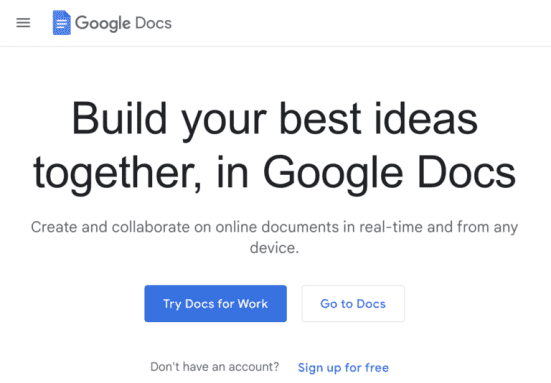
Task: Open the hamburger navigation menu
Action: point(23,23)
